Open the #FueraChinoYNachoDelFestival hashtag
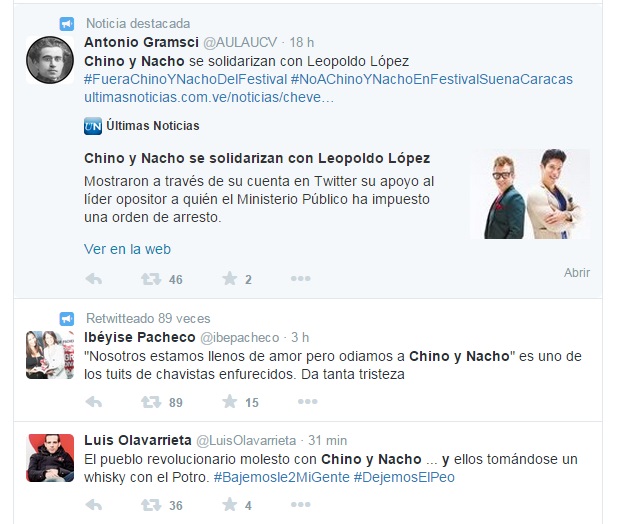 click(185, 79)
